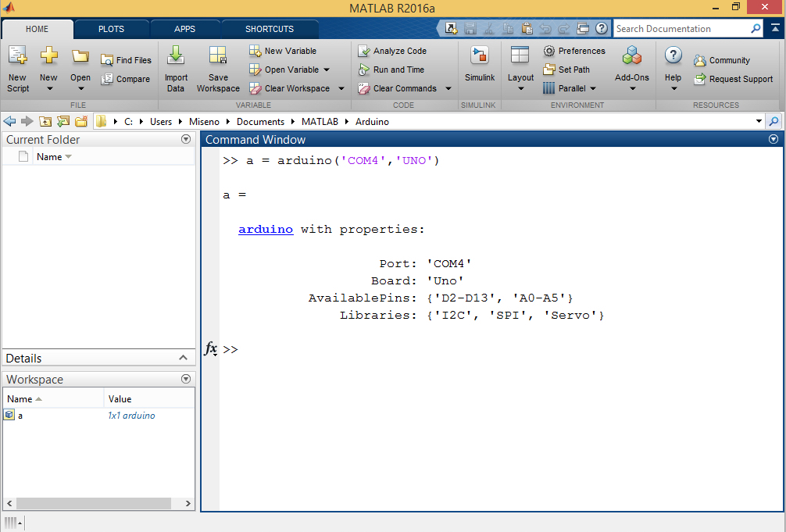
Task: Open Preferences
Action: (574, 51)
